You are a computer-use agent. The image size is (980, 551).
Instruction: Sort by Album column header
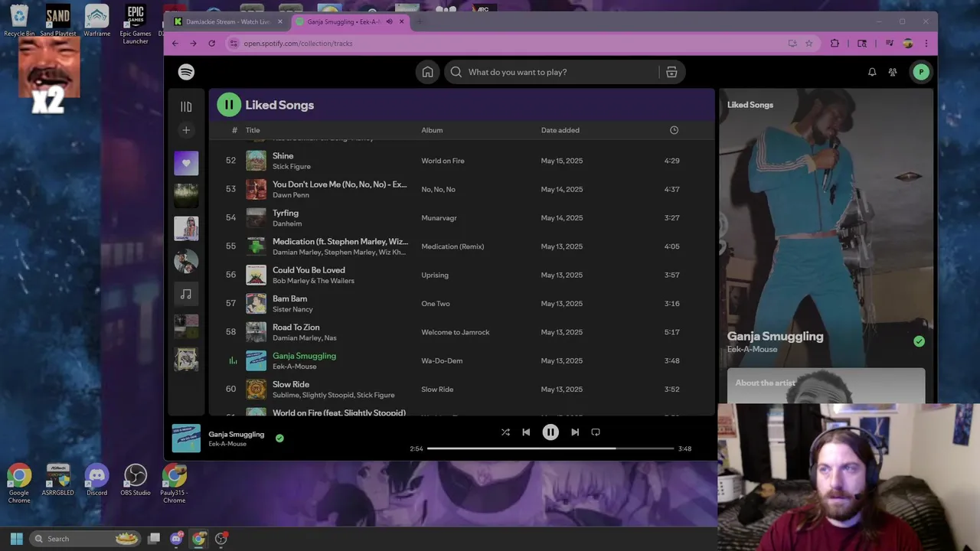(432, 130)
